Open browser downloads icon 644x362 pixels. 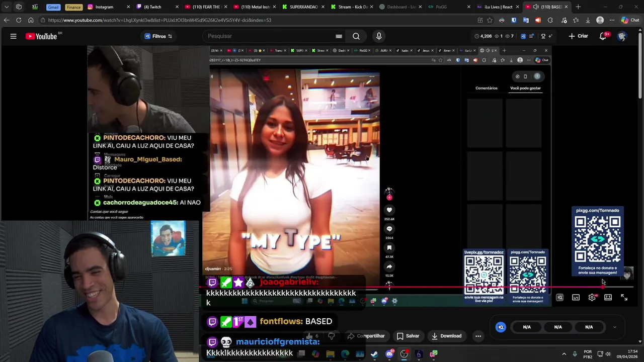point(588,20)
